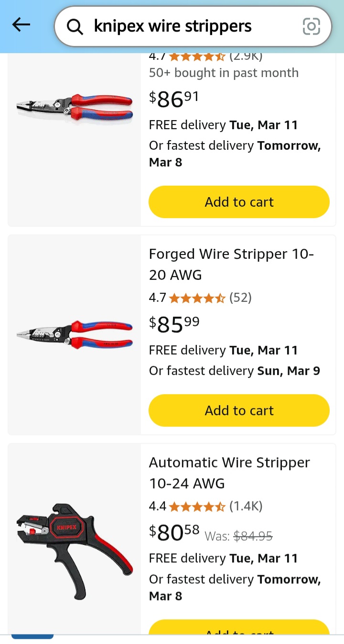This screenshot has width=344, height=644.
Task: Tap the crossed-out $84.95 was price
Action: tap(252, 536)
